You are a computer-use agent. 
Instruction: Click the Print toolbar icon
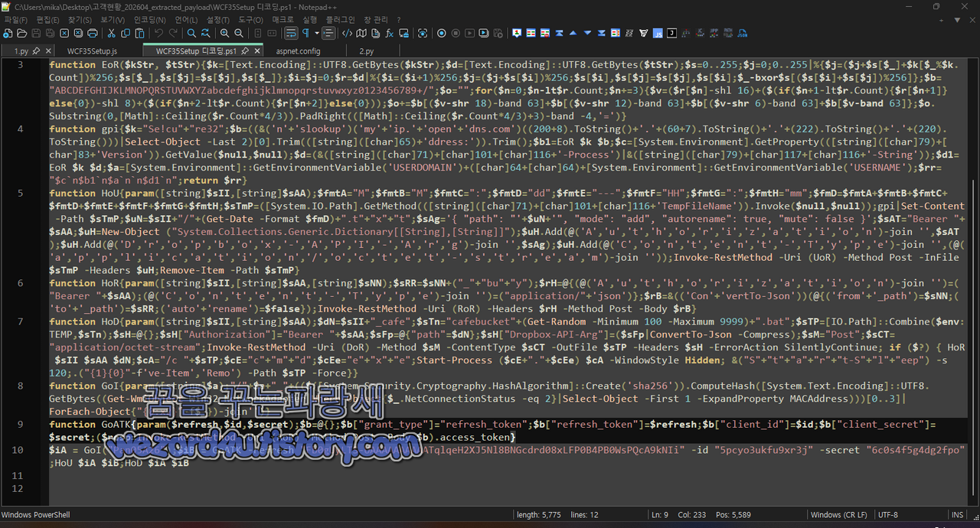(93, 33)
